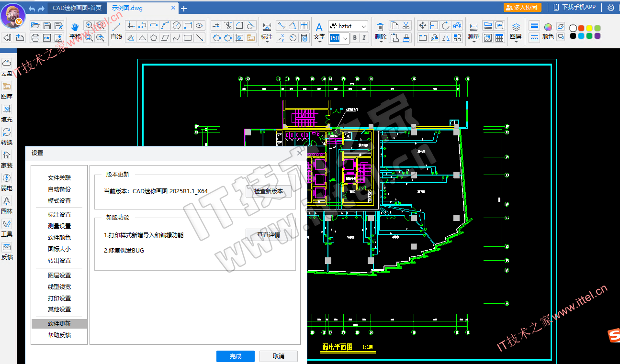The image size is (620, 364).
Task: Open the hztxt font dropdown
Action: [363, 27]
